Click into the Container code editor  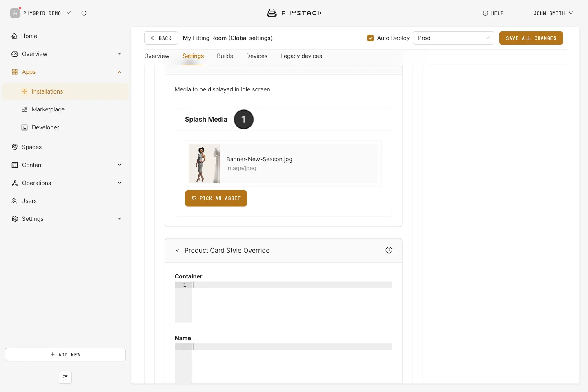[283, 302]
